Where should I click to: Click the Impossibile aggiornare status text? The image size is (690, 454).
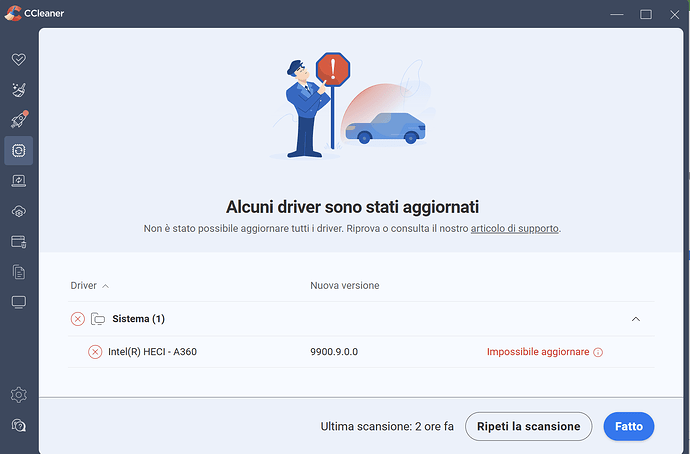click(x=538, y=352)
